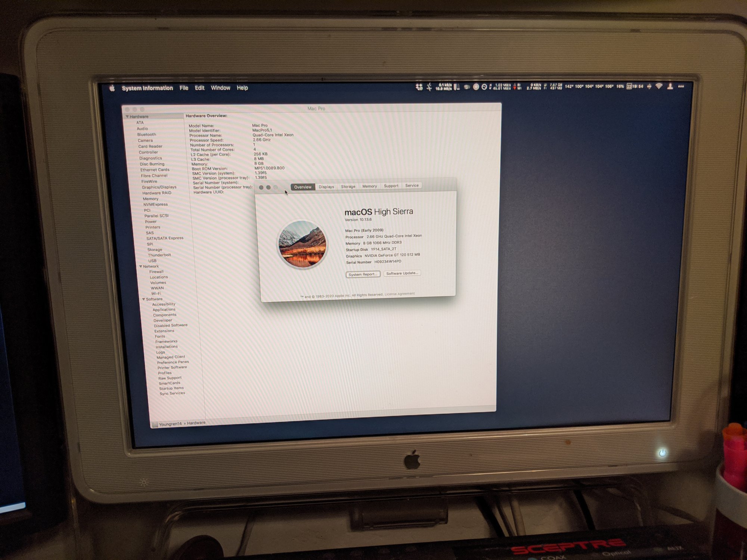
Task: Click Youngren14 in the path bar
Action: (170, 424)
